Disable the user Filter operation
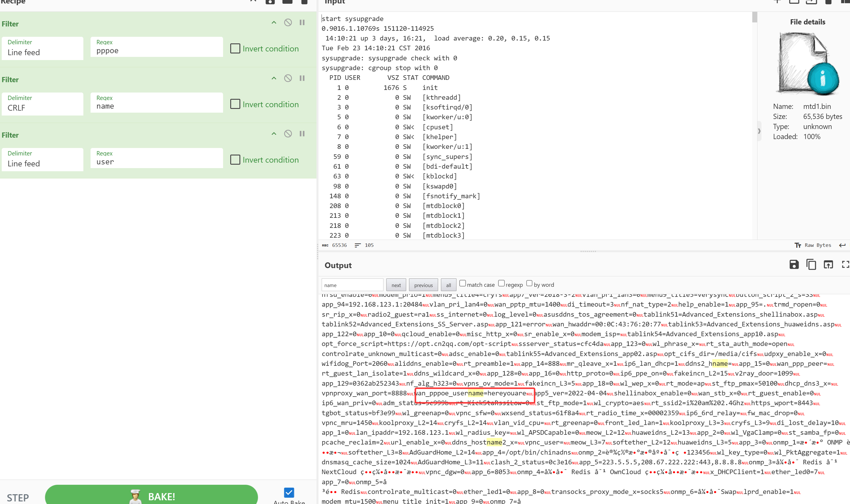 pyautogui.click(x=288, y=134)
